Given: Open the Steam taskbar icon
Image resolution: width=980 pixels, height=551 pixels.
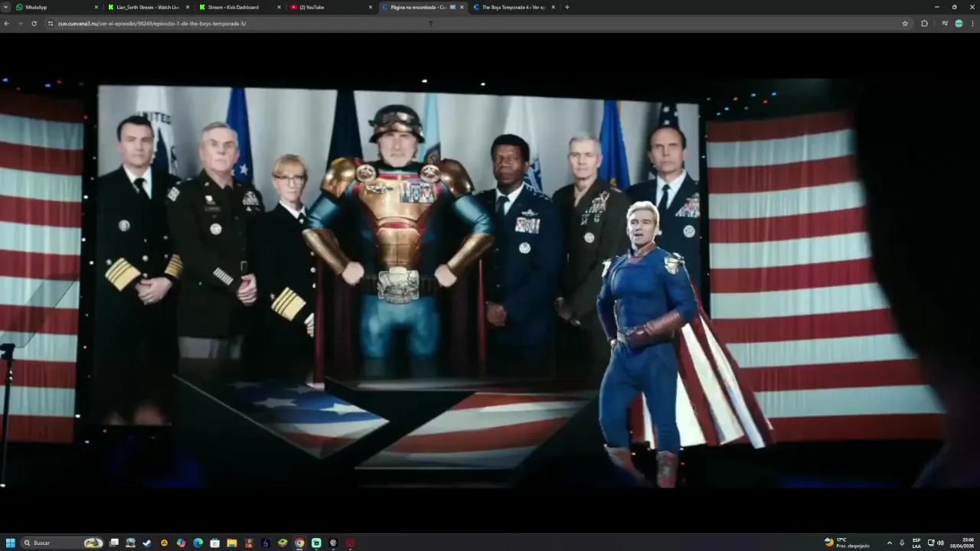Looking at the screenshot, I should click(147, 543).
